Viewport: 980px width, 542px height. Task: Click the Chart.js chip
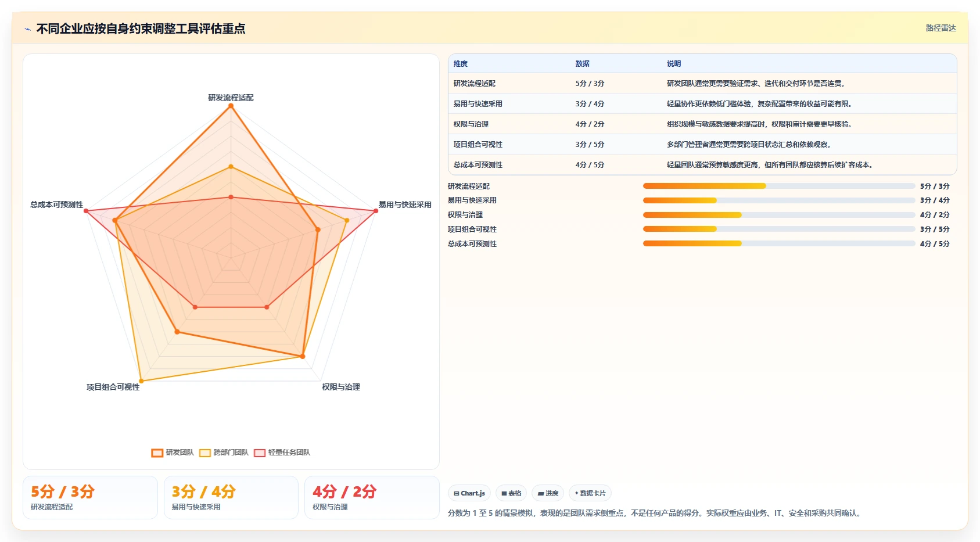[x=469, y=493]
